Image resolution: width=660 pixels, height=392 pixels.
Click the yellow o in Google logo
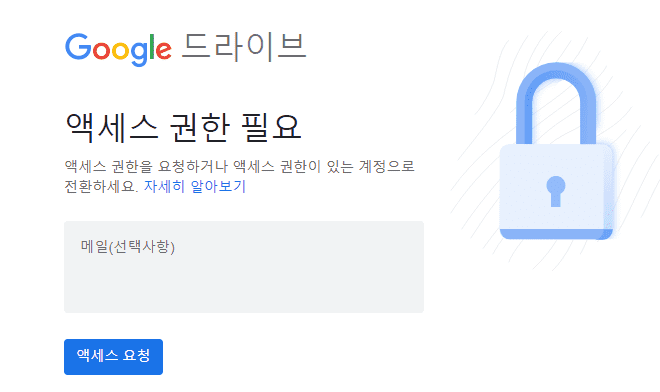pos(120,51)
